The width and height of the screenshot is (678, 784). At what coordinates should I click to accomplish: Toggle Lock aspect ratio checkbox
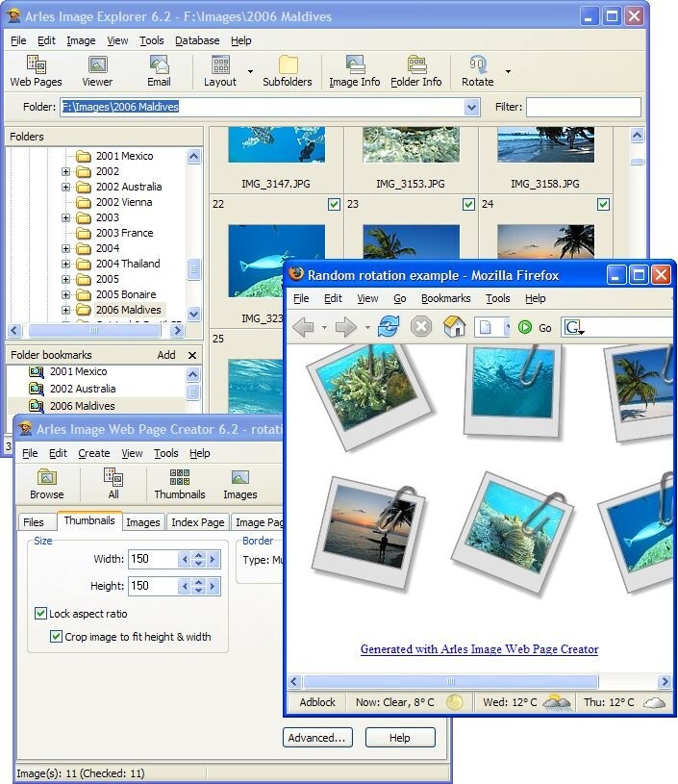(40, 613)
